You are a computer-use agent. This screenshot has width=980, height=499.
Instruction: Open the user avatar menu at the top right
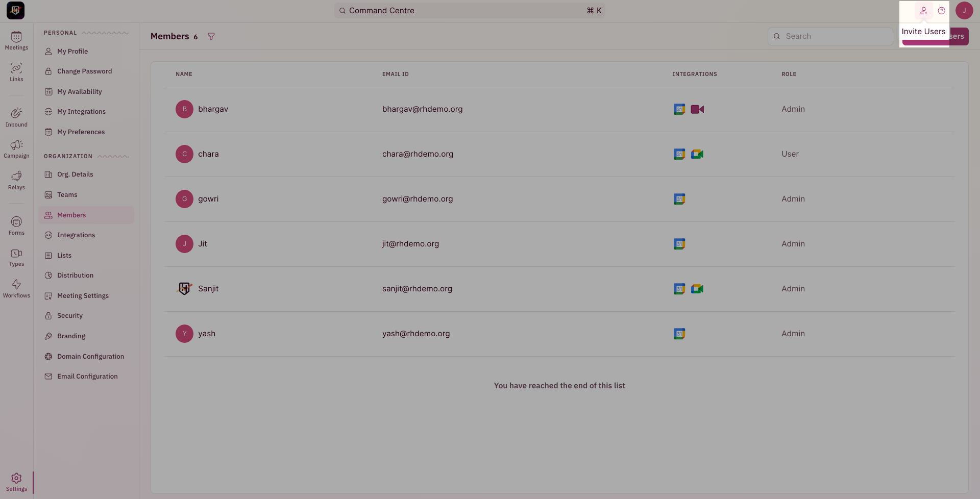(x=964, y=11)
